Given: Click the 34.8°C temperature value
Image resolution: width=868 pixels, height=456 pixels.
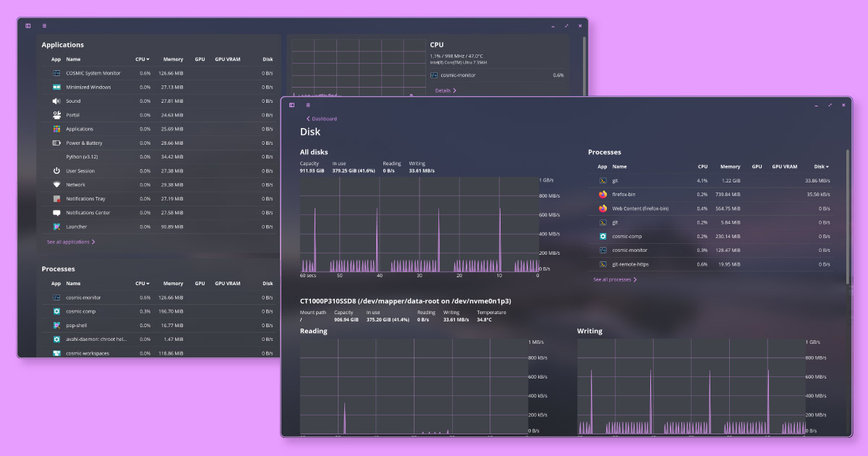Looking at the screenshot, I should click(485, 319).
